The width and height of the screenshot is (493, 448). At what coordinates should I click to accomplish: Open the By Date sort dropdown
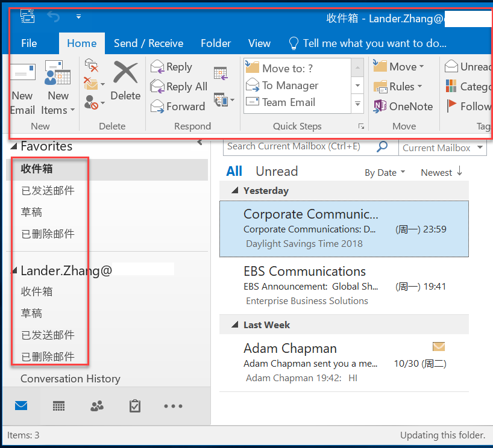click(x=385, y=173)
